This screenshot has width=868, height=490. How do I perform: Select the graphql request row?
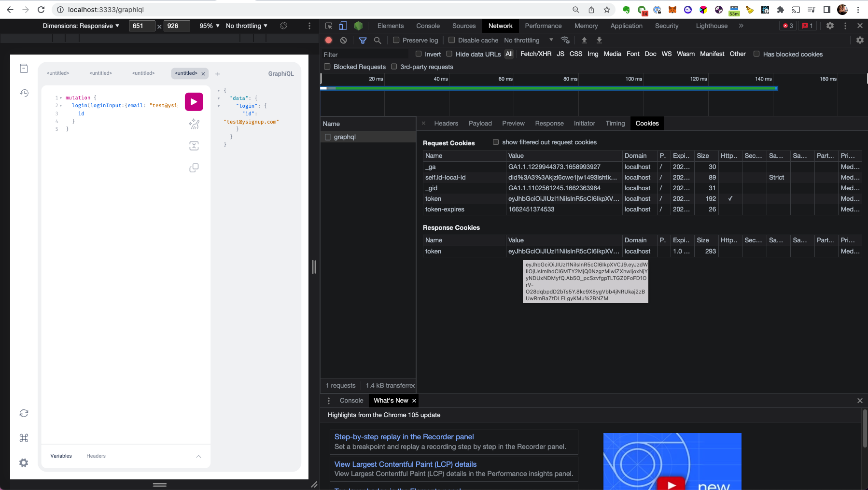coord(368,137)
